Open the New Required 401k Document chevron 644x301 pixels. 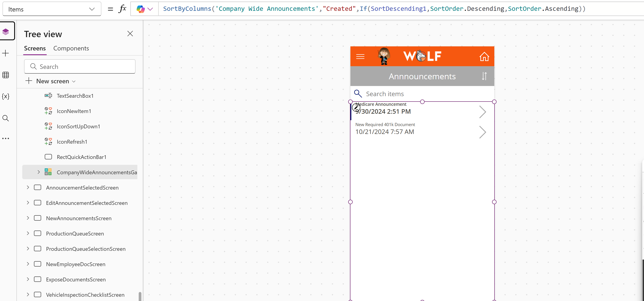point(483,132)
